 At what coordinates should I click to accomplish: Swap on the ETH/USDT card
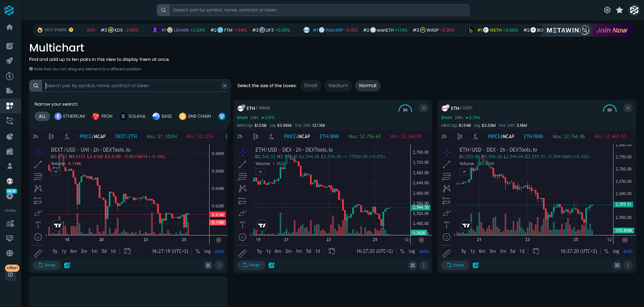click(x=455, y=265)
